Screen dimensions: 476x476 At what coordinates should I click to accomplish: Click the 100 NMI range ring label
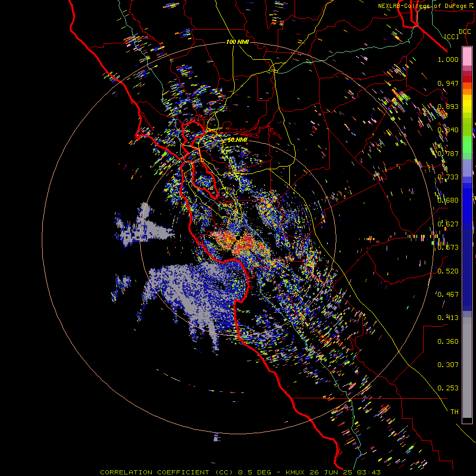237,42
